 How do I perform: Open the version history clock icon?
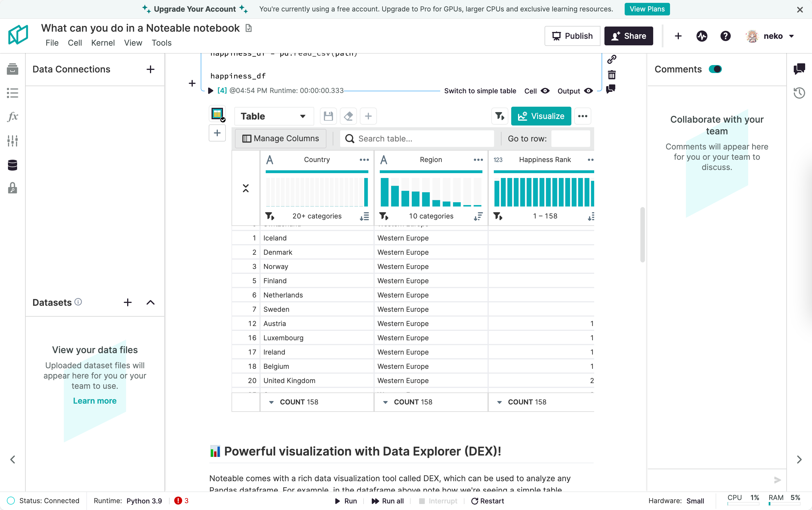pos(799,93)
